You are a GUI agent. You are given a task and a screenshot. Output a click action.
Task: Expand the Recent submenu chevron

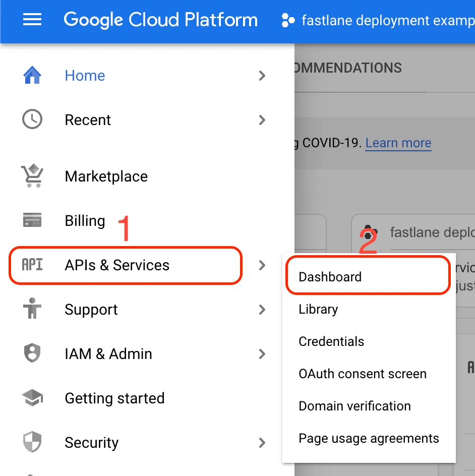262,120
